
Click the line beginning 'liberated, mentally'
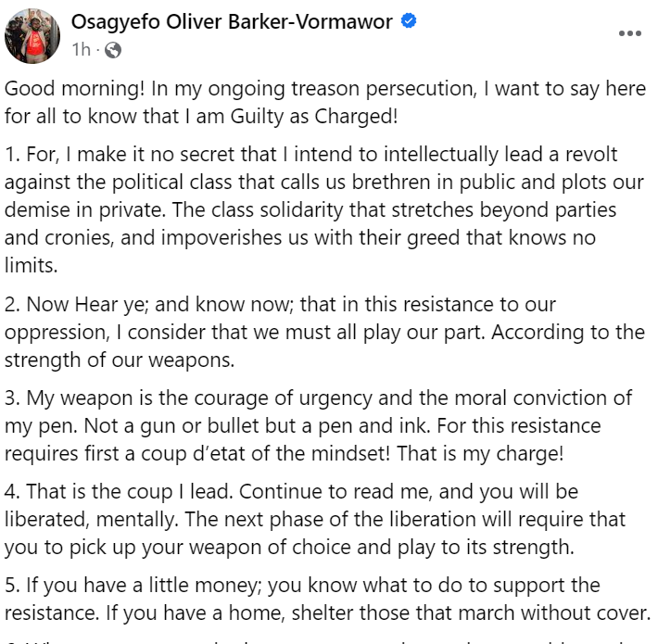(315, 520)
